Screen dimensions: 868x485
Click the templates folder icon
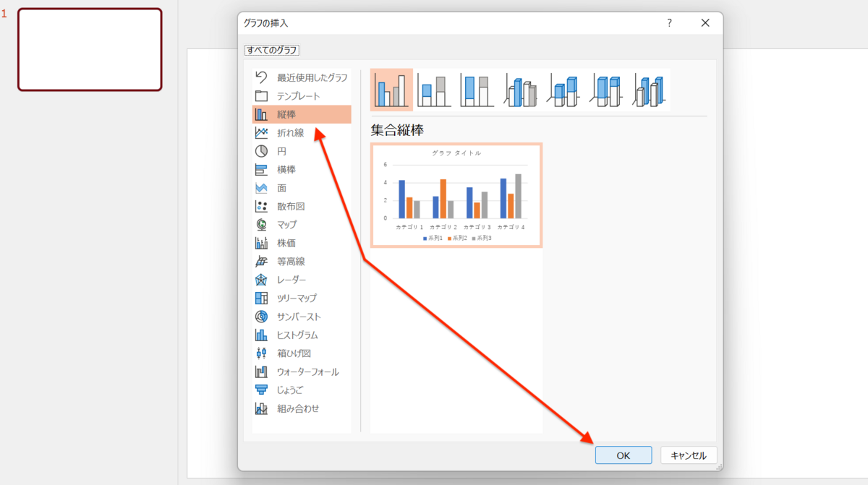[x=262, y=96]
